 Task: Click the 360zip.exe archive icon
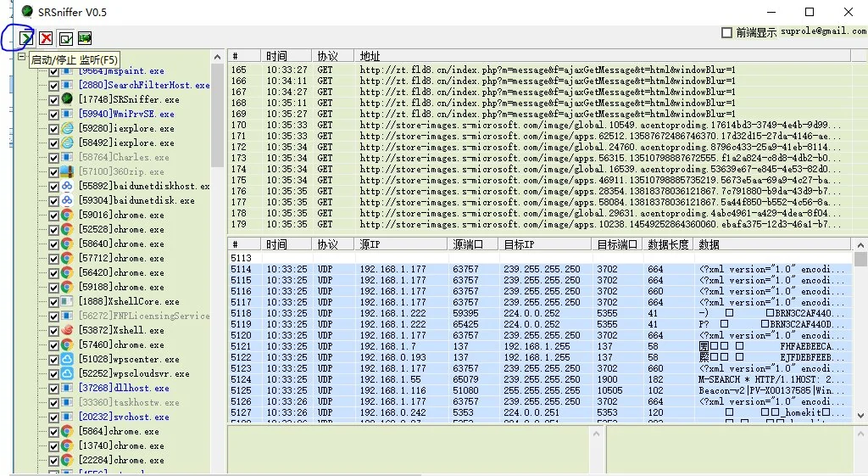coord(67,171)
